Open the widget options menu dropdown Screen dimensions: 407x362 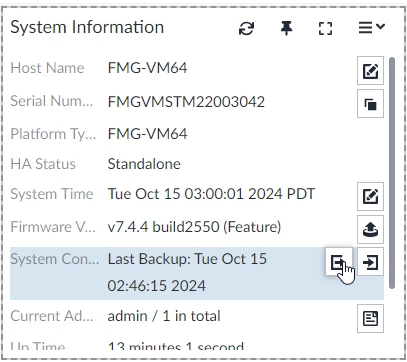pyautogui.click(x=372, y=28)
